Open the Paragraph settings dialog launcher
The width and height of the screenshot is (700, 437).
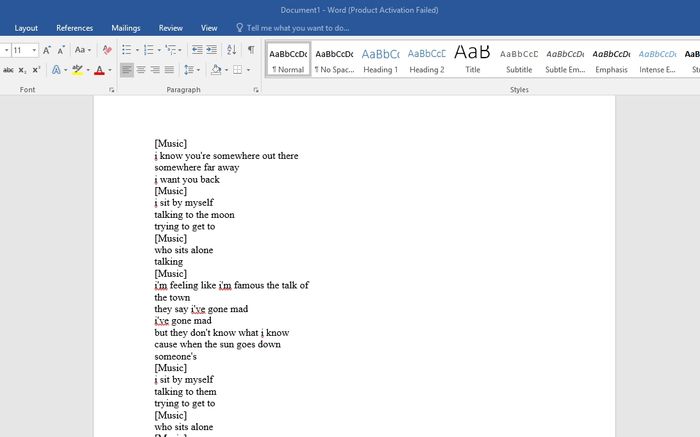pos(256,90)
